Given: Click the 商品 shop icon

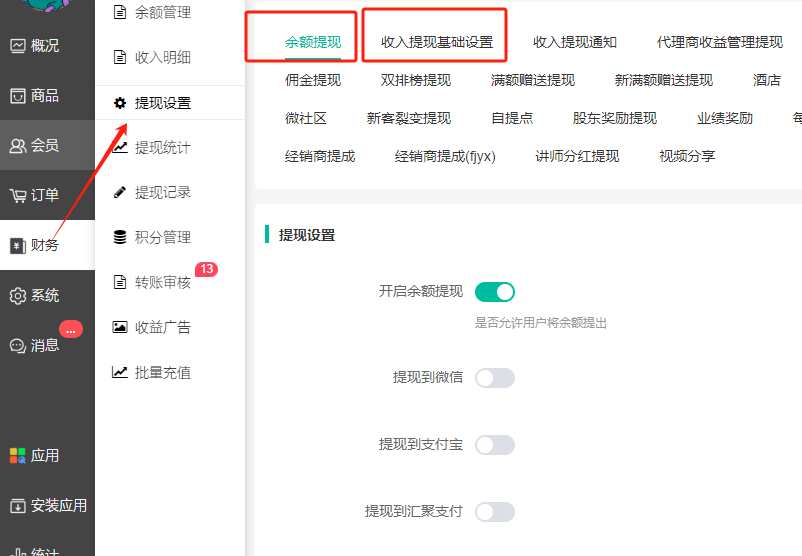Looking at the screenshot, I should 18,96.
